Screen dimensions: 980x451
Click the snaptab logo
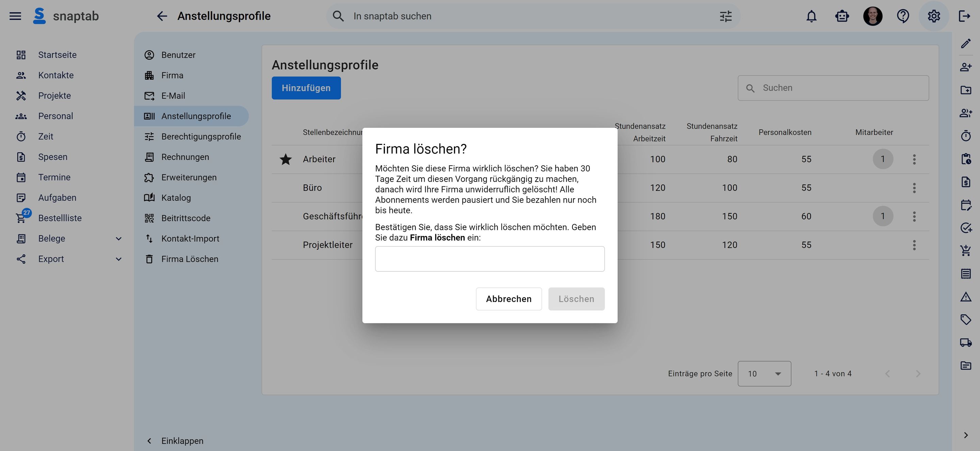coord(66,16)
